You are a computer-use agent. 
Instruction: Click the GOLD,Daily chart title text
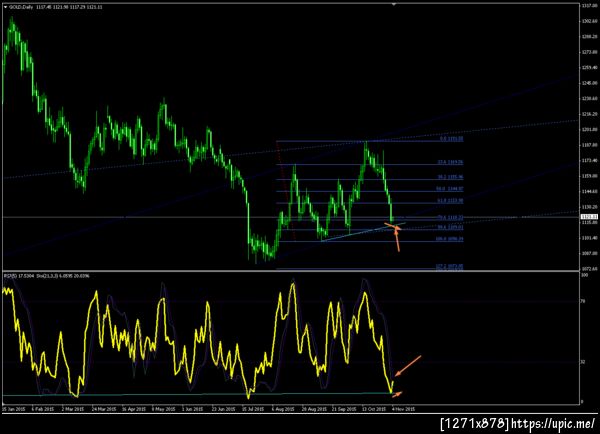21,7
